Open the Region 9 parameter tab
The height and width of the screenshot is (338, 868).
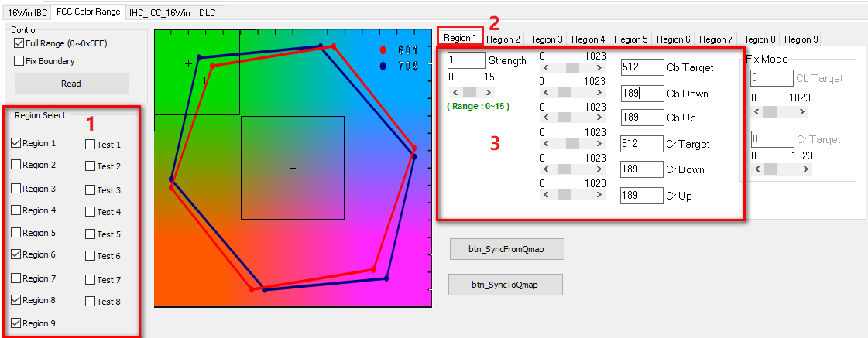[x=801, y=39]
